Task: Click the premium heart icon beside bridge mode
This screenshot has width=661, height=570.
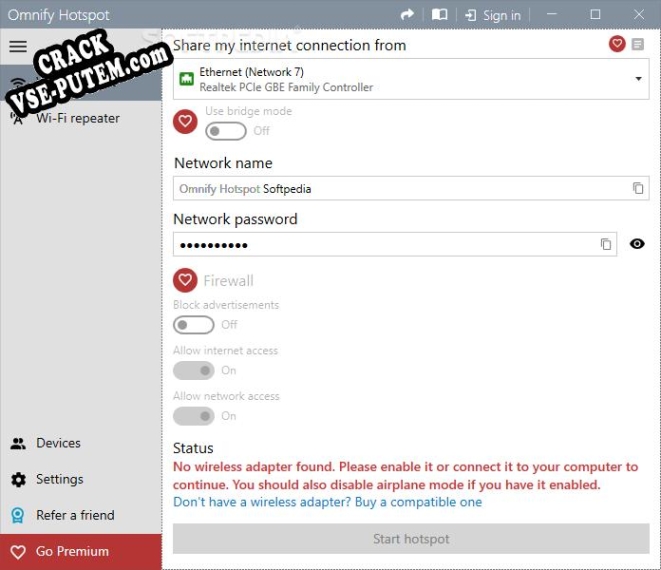Action: [185, 121]
